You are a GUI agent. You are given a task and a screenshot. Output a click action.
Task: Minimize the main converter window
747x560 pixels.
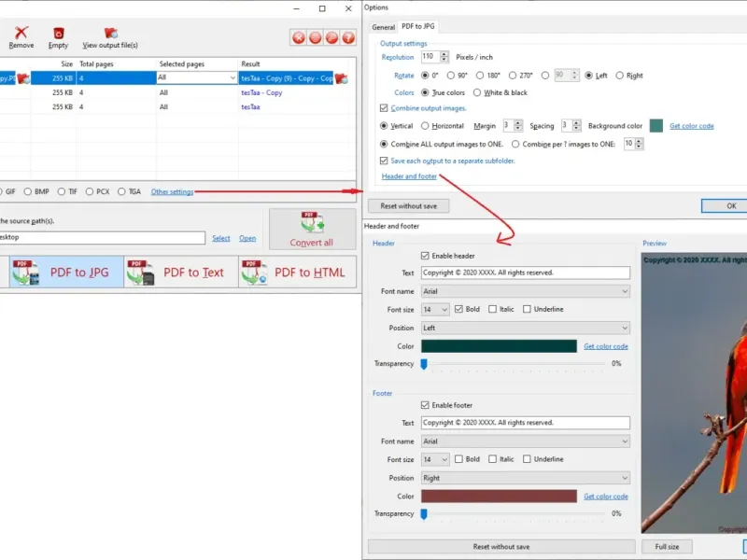296,8
